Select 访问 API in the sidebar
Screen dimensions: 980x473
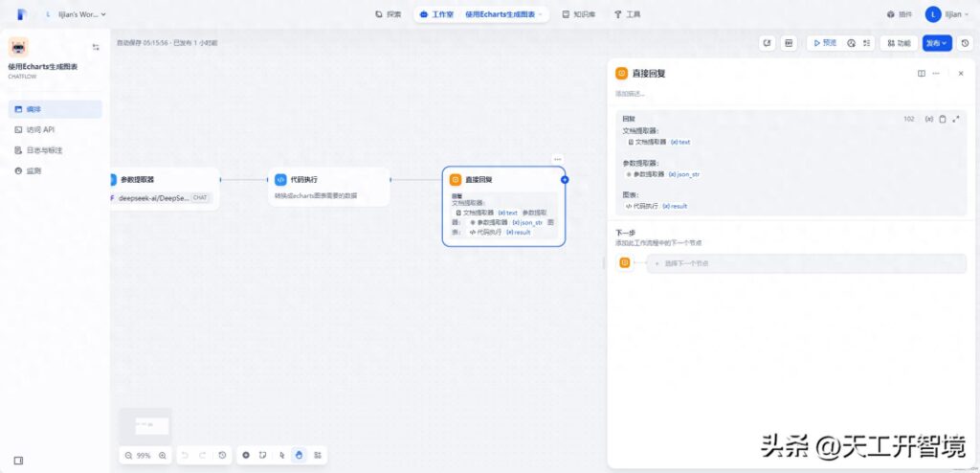coord(40,129)
